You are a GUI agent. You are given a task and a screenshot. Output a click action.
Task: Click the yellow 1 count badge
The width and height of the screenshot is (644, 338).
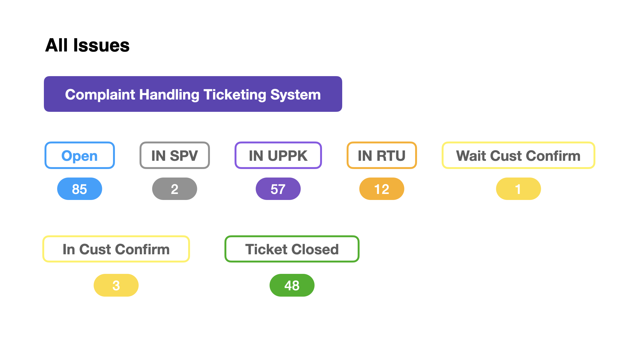[x=518, y=189]
